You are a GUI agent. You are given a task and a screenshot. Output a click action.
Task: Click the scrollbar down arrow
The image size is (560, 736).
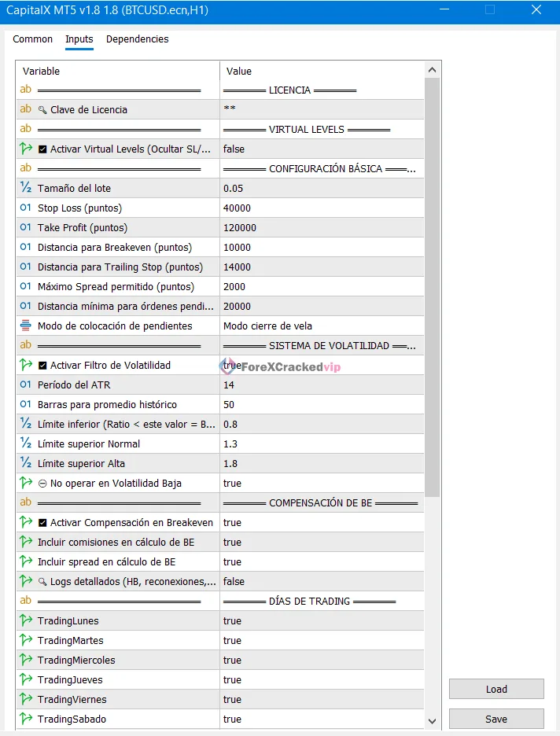(433, 721)
